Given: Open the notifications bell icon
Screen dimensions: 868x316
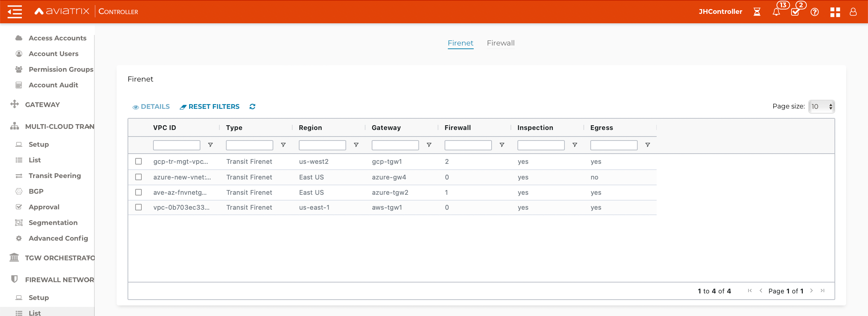Looking at the screenshot, I should pos(776,12).
